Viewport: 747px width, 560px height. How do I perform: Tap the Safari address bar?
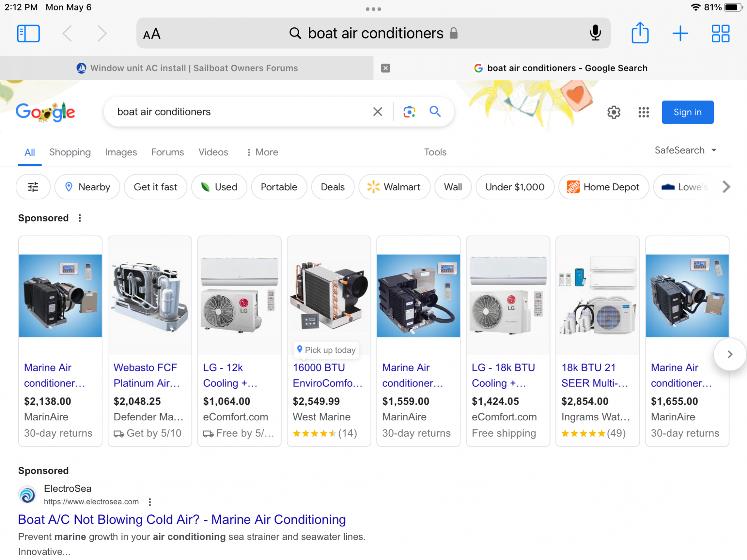tap(373, 33)
